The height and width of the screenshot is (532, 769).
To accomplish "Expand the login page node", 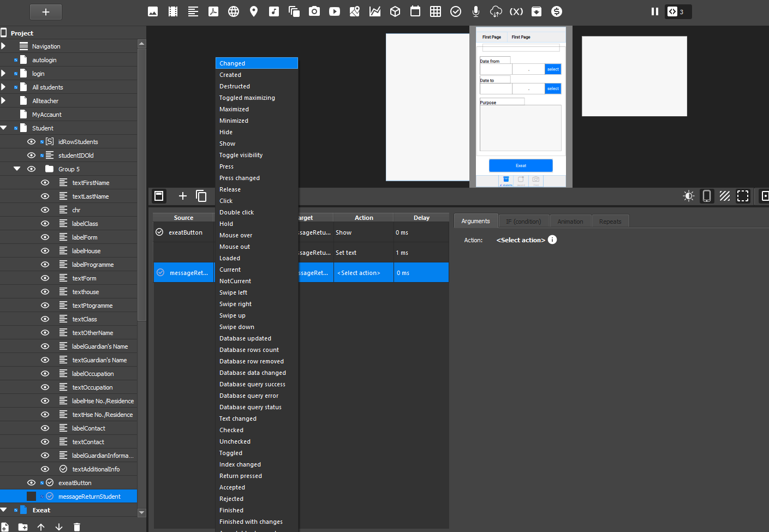I will 4,73.
